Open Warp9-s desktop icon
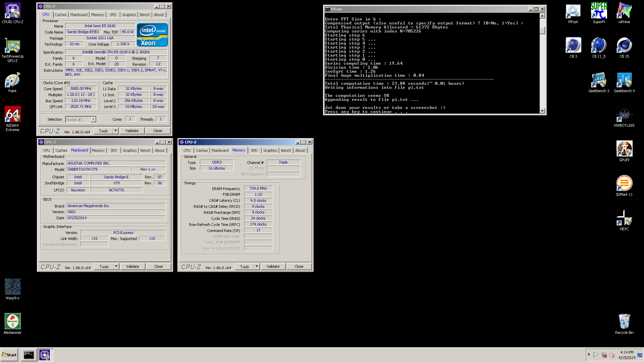Image resolution: width=644 pixels, height=362 pixels. click(x=12, y=289)
